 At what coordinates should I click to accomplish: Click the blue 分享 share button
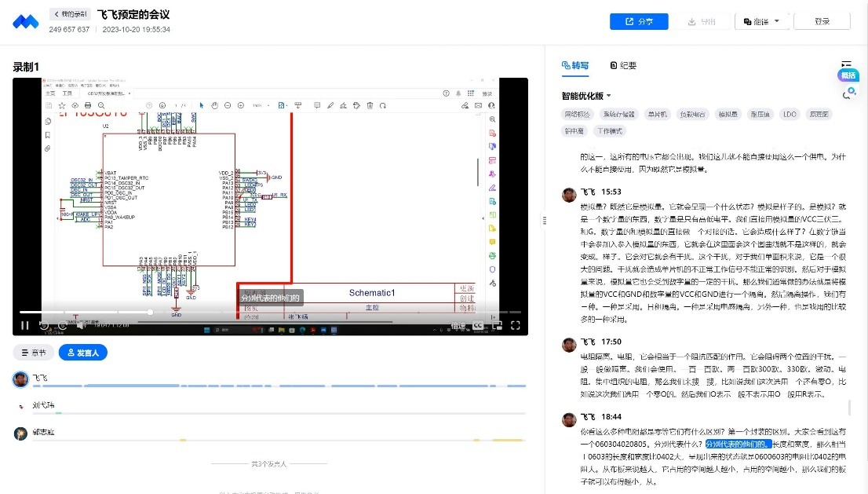(639, 22)
